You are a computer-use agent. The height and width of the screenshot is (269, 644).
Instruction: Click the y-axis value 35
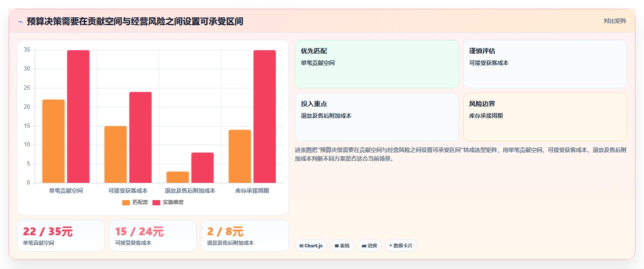click(27, 50)
